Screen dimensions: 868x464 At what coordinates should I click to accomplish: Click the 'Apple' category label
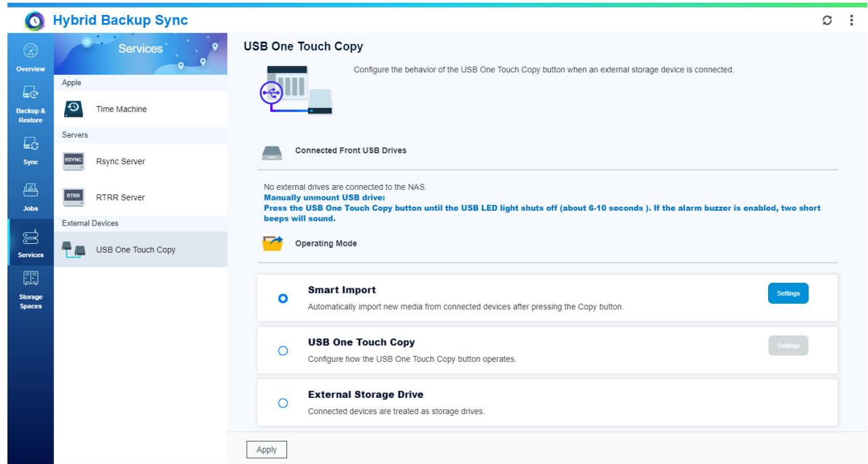click(x=71, y=82)
